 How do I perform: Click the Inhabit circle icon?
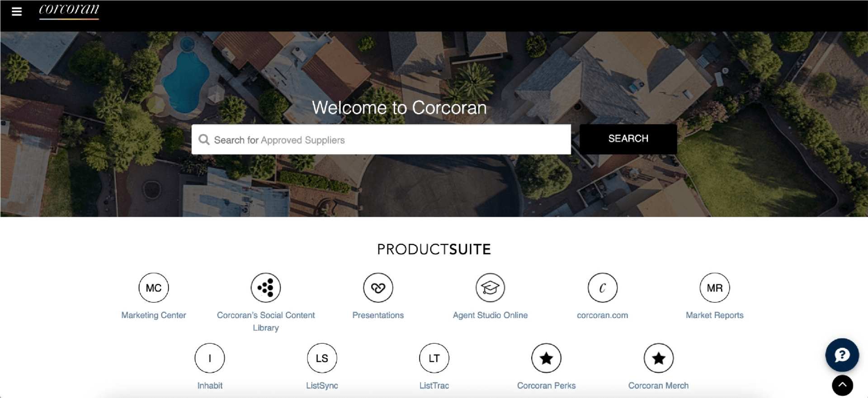[x=210, y=358]
